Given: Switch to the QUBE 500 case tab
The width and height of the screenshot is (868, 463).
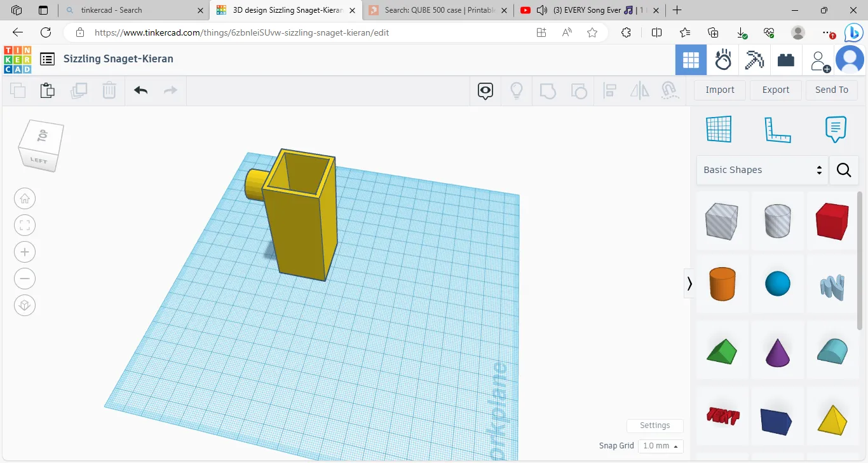Looking at the screenshot, I should [x=438, y=10].
